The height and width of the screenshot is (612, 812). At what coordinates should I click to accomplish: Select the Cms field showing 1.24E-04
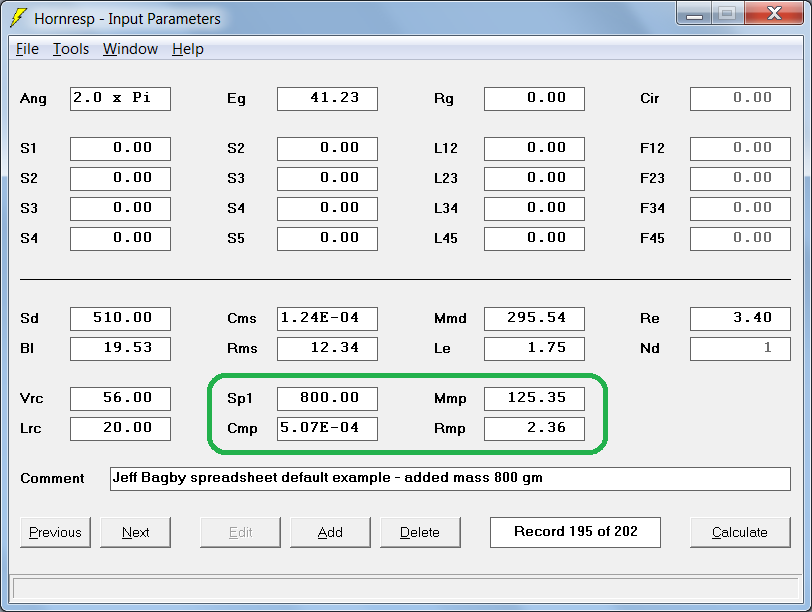coord(327,318)
